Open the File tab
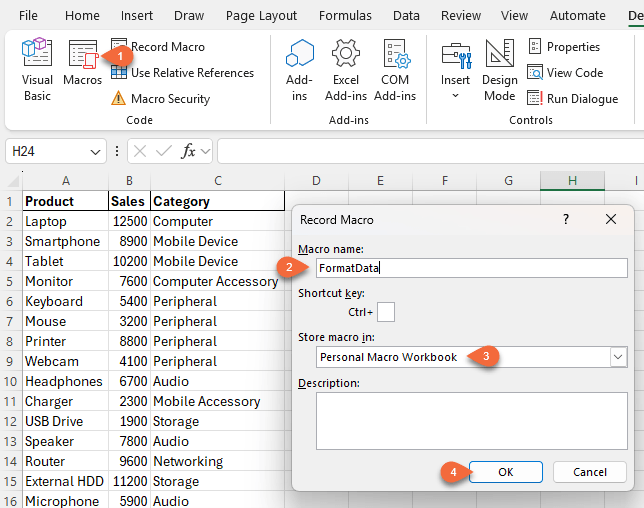This screenshot has width=644, height=508. pyautogui.click(x=28, y=16)
